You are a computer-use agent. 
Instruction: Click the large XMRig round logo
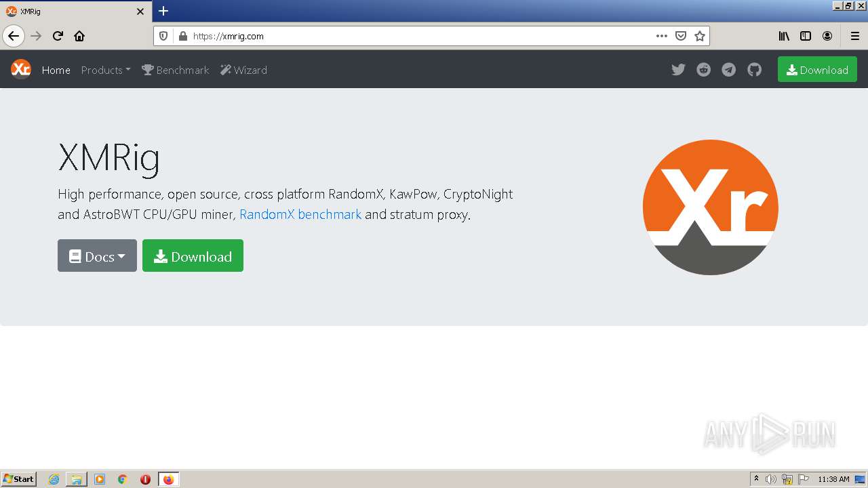[710, 207]
